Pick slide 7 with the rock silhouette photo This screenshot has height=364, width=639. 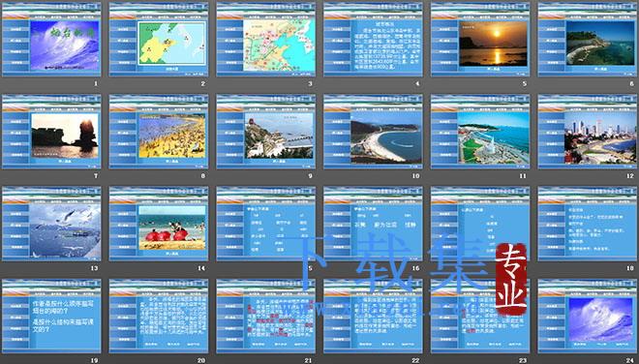(51, 132)
